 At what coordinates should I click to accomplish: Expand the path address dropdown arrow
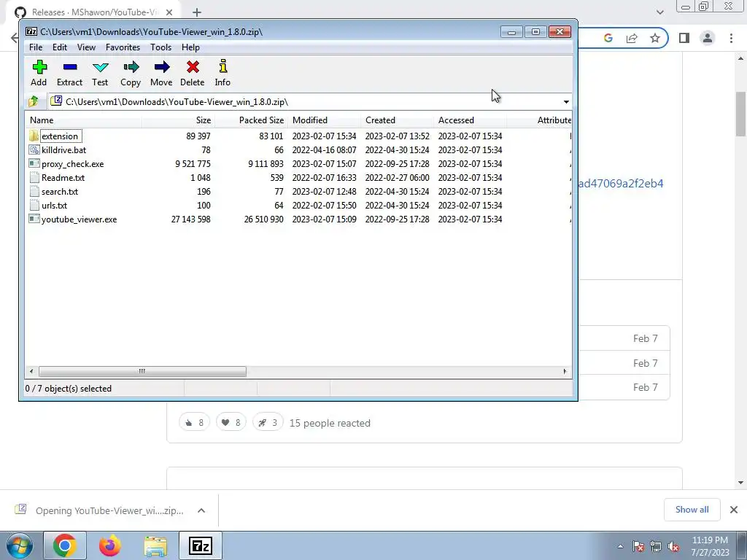tap(566, 102)
